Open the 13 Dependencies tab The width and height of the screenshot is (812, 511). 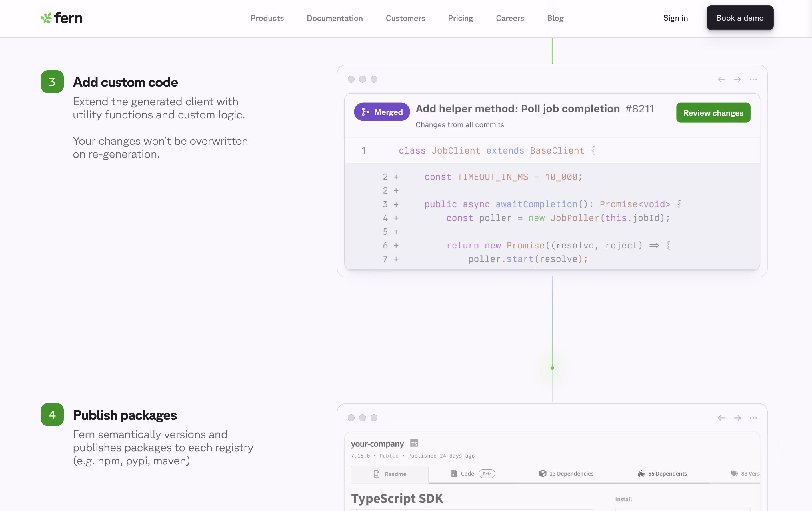click(x=566, y=474)
